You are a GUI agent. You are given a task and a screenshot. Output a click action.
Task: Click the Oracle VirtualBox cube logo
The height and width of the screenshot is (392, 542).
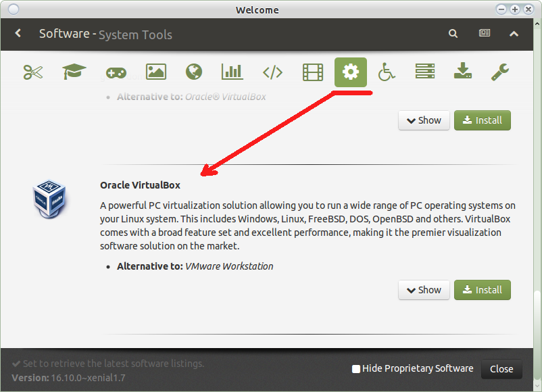(x=49, y=199)
